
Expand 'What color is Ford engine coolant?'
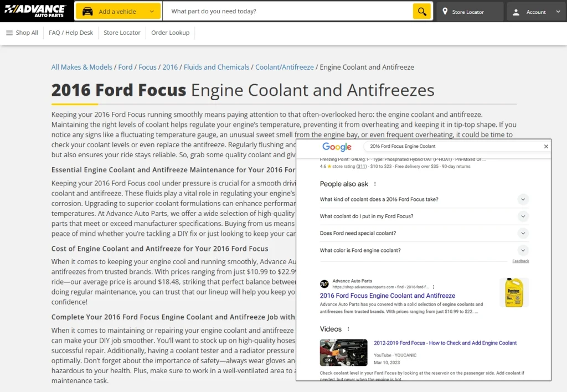point(424,250)
